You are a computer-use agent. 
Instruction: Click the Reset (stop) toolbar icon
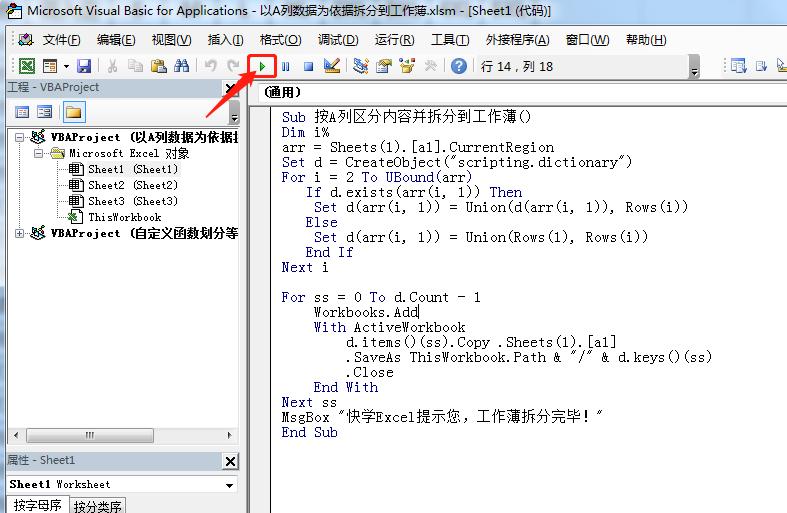[309, 66]
